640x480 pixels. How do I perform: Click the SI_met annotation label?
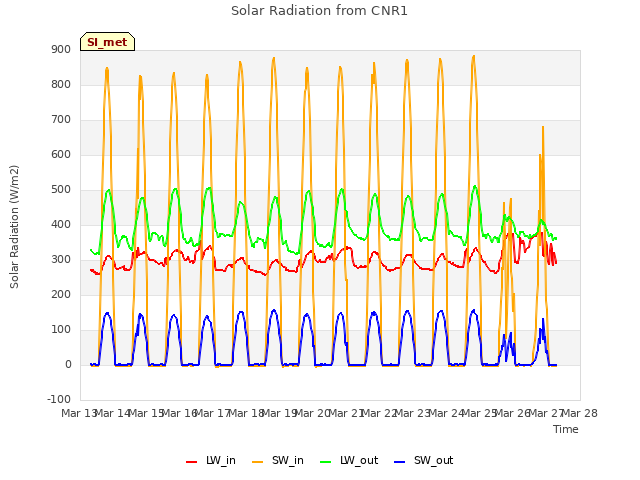107,42
